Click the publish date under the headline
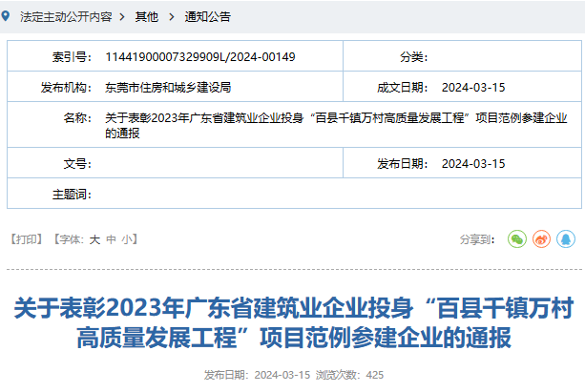This screenshot has height=392, width=585. click(x=257, y=375)
